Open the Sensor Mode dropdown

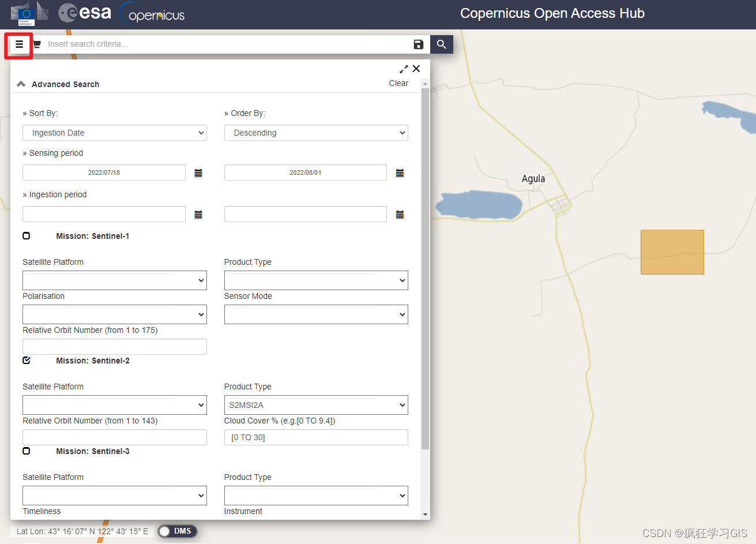point(316,314)
